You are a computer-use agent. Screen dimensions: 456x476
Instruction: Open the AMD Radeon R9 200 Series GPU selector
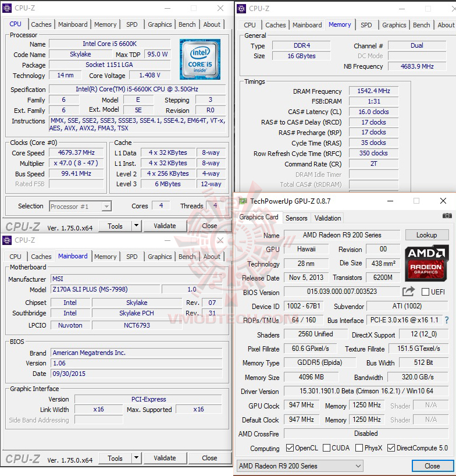[300, 466]
